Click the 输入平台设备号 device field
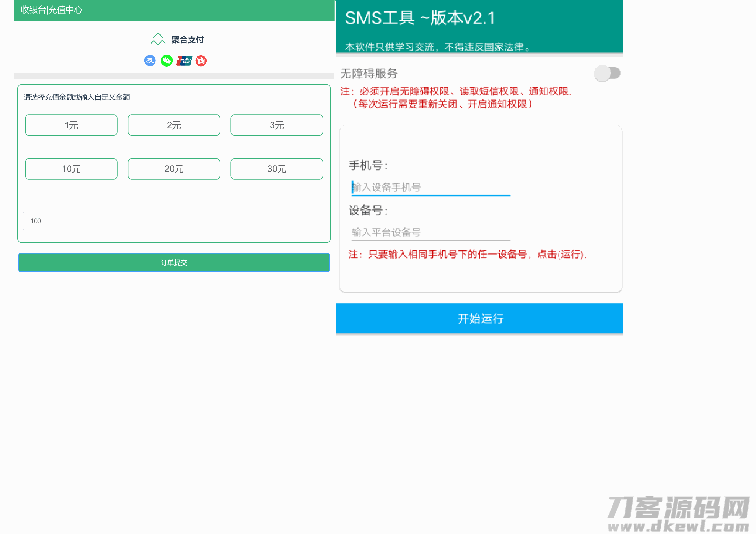The height and width of the screenshot is (534, 756). [x=431, y=232]
